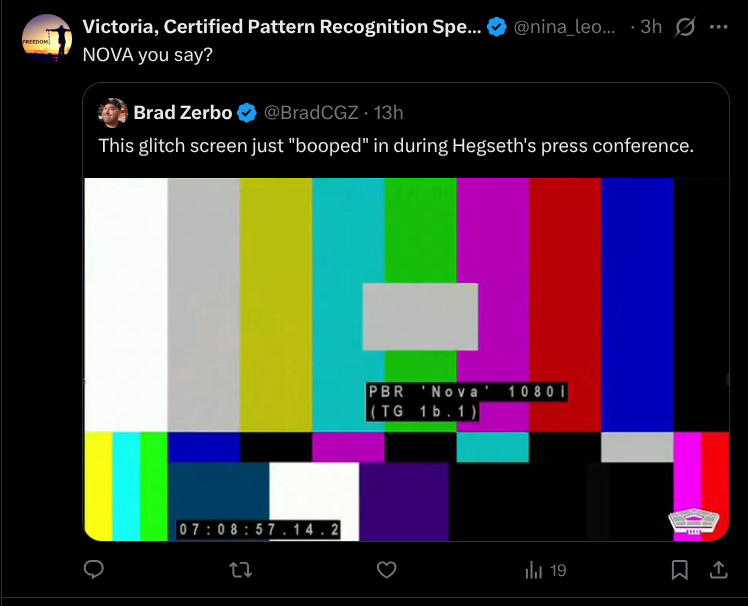The height and width of the screenshot is (606, 748).
Task: Open the reply comment icon
Action: tap(94, 569)
